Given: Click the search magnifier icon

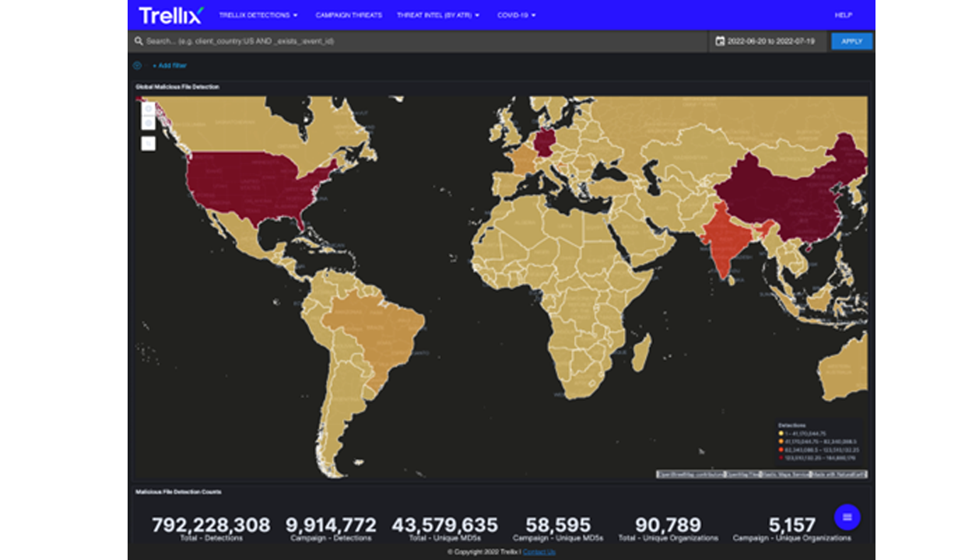Looking at the screenshot, I should click(x=139, y=41).
